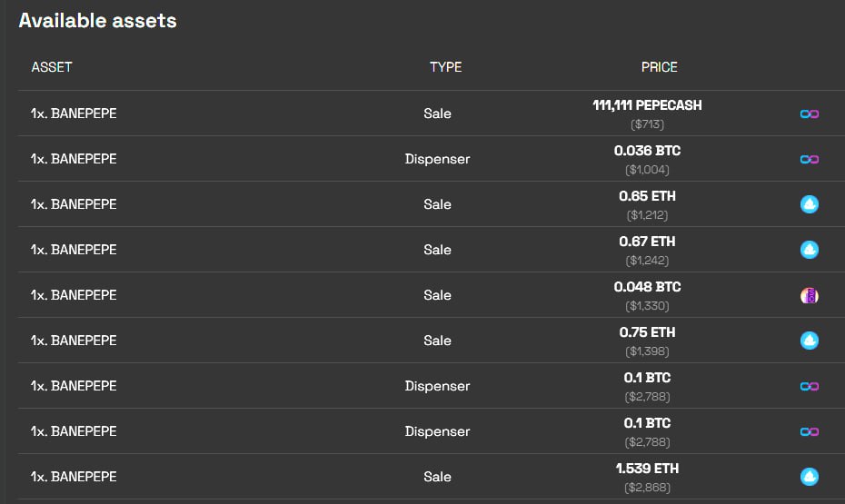Sort by the TYPE column header
The width and height of the screenshot is (845, 504).
tap(445, 67)
